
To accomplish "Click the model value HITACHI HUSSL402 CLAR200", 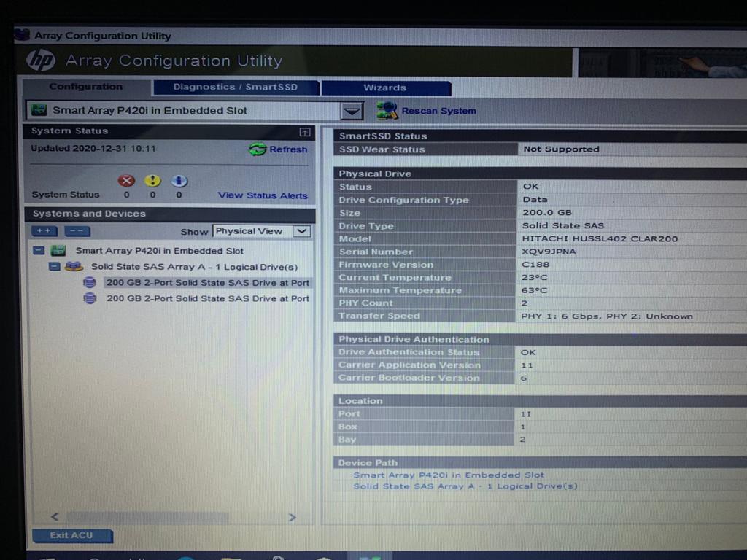I will pos(600,238).
